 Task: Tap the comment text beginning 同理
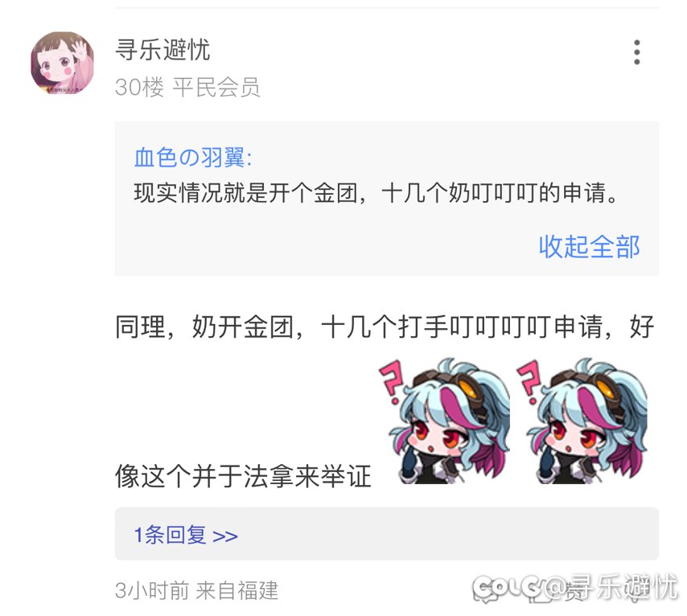385,326
